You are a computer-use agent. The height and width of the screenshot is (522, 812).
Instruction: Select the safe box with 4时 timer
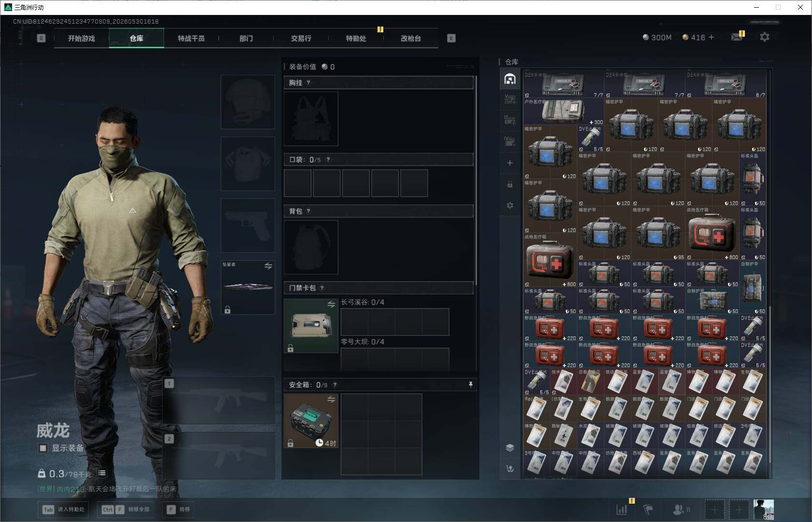[311, 421]
